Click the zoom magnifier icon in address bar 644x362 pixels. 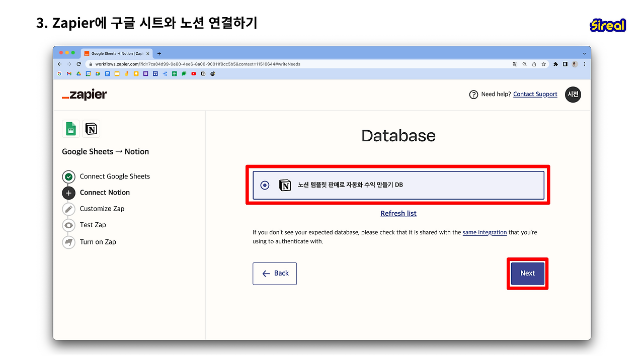(x=524, y=64)
